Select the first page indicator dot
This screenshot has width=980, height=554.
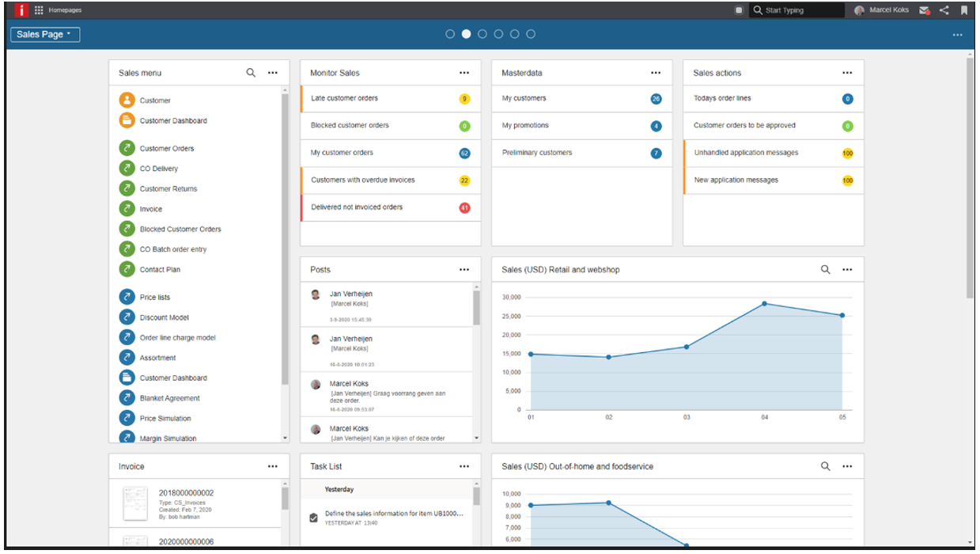(x=450, y=34)
